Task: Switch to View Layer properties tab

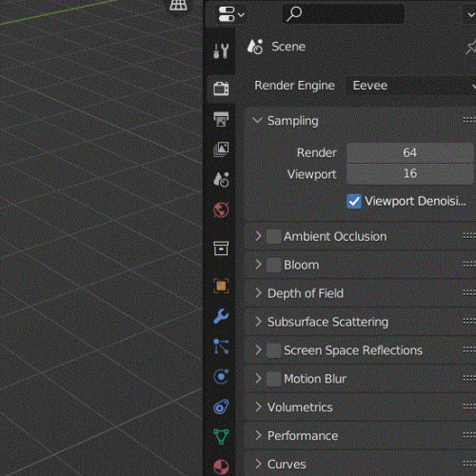Action: 221,149
